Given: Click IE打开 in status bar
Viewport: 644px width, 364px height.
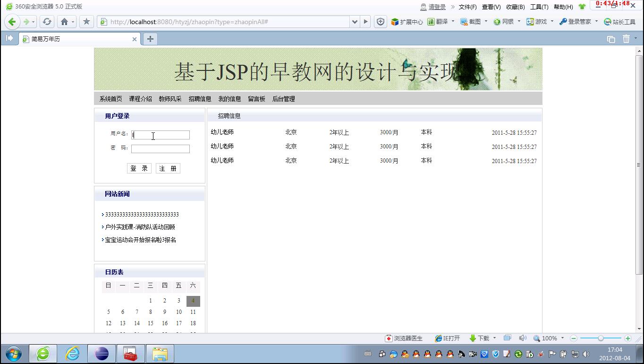Looking at the screenshot, I should coord(448,338).
